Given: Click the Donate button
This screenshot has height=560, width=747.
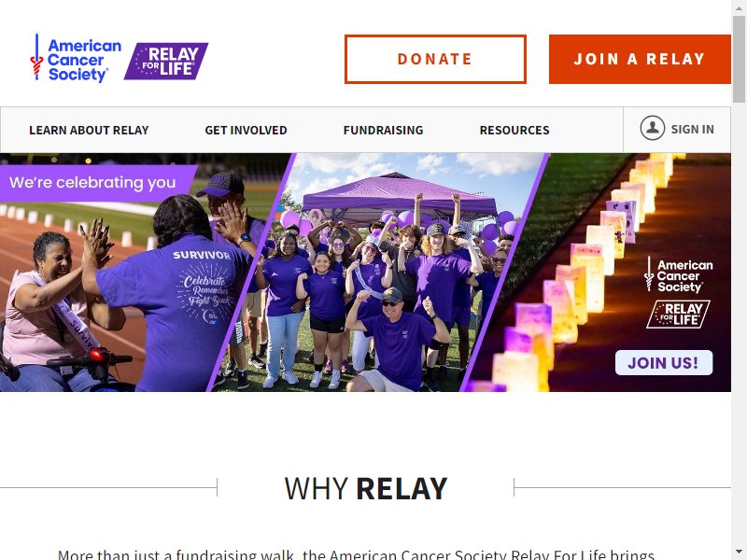Looking at the screenshot, I should click(x=435, y=59).
